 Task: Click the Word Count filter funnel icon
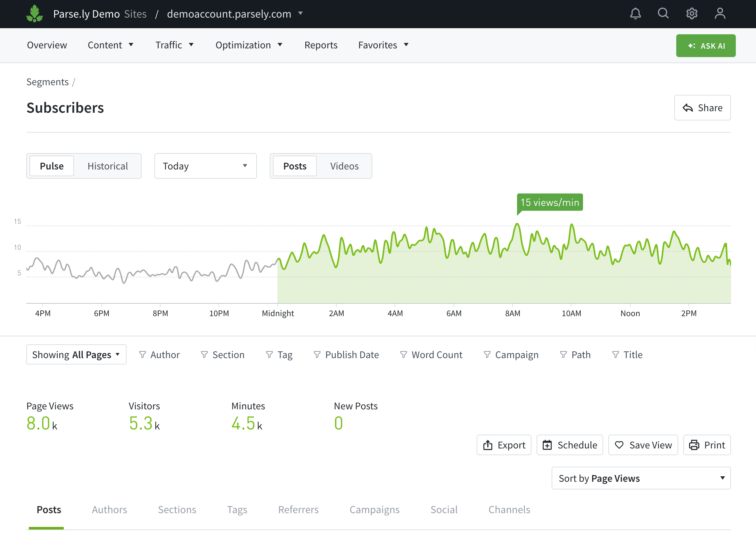[403, 355]
